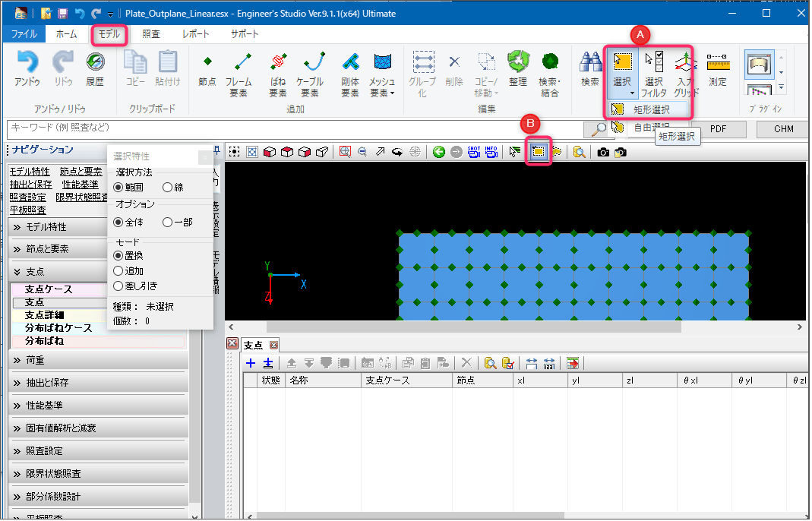The image size is (812, 521).
Task: Choose 矩形選択 from the selection menu
Action: 648,109
